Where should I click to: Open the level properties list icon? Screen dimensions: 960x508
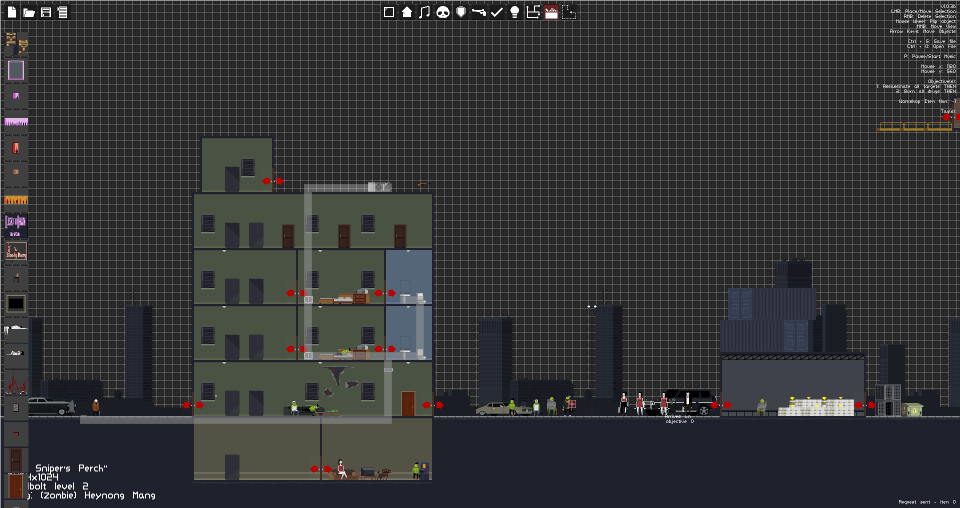pyautogui.click(x=62, y=12)
